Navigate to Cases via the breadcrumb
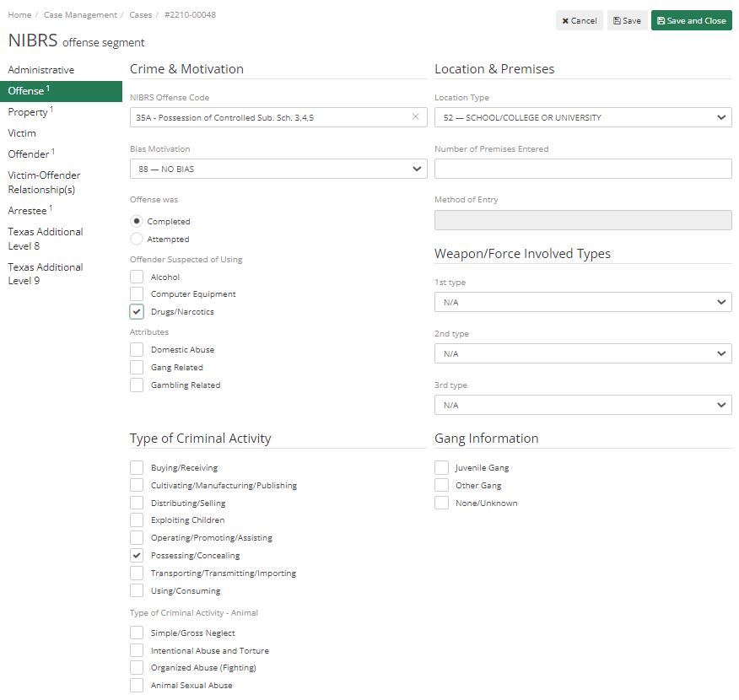Image resolution: width=739 pixels, height=700 pixels. (140, 14)
